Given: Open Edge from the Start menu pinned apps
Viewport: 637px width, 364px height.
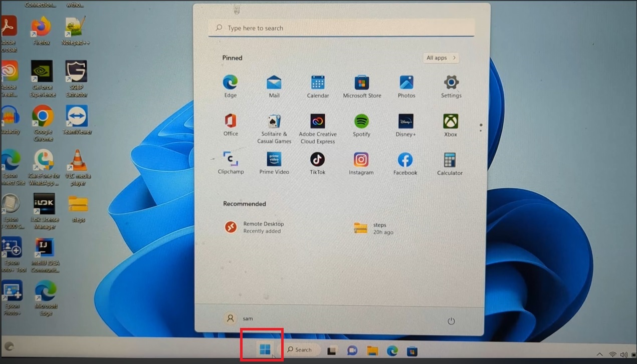Looking at the screenshot, I should (x=230, y=87).
